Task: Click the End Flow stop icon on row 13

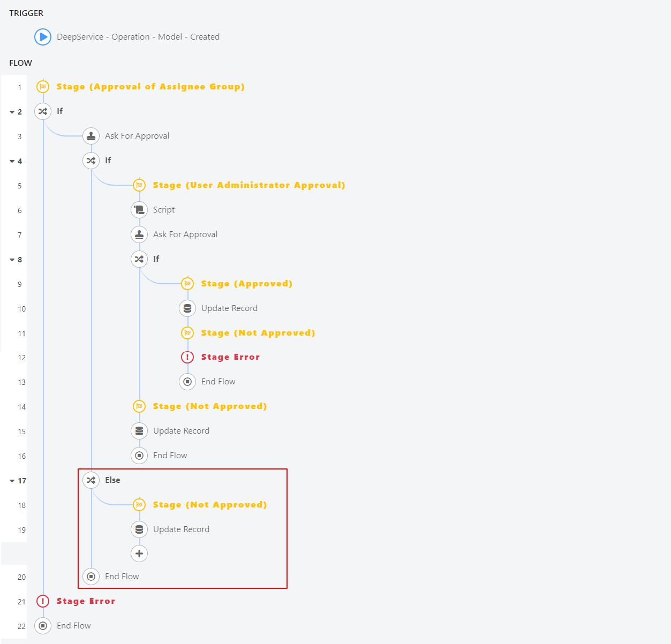Action: click(x=187, y=382)
